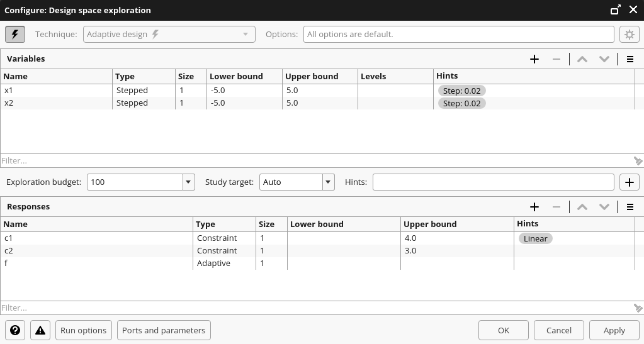Viewport: 644px width, 344px height.
Task: Confirm the configuration with OK
Action: click(x=504, y=330)
